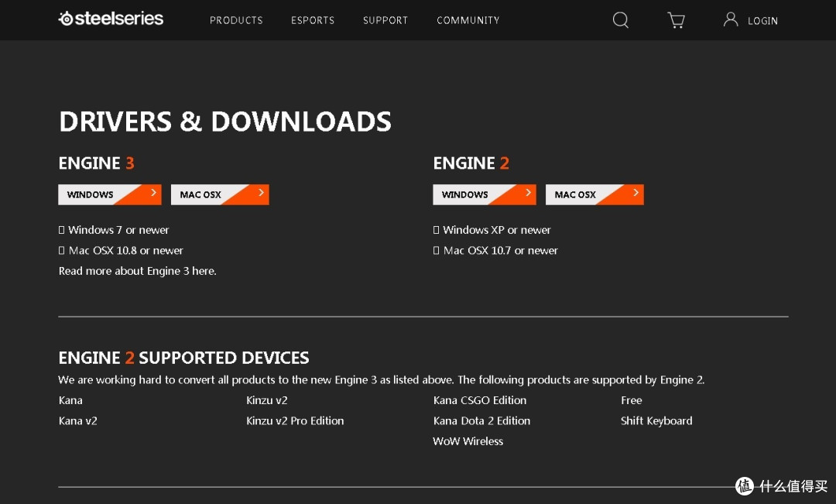Screen dimensions: 836x504
Task: Click the 'Mac OSX 10.8 or newer' text
Action: [x=126, y=250]
